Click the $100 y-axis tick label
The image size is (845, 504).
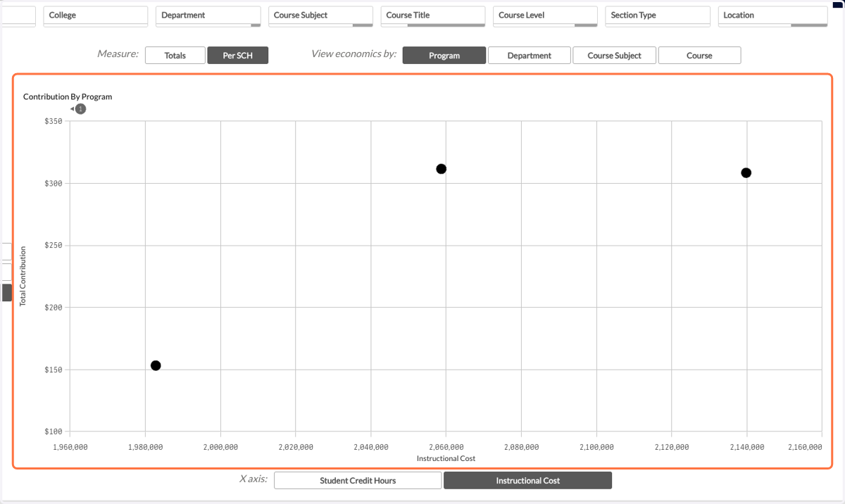pos(54,431)
